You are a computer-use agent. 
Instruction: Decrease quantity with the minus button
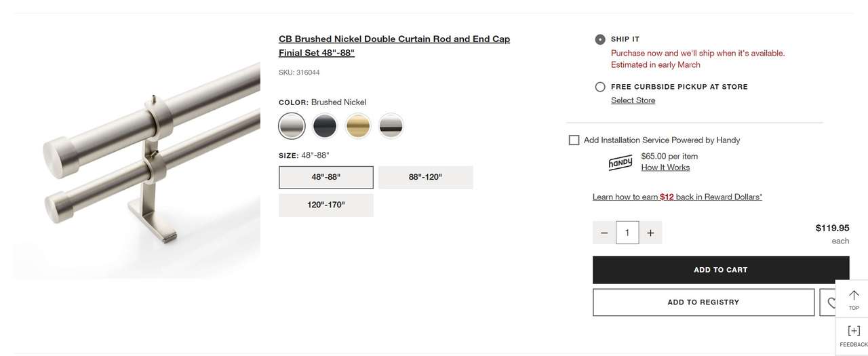(604, 233)
